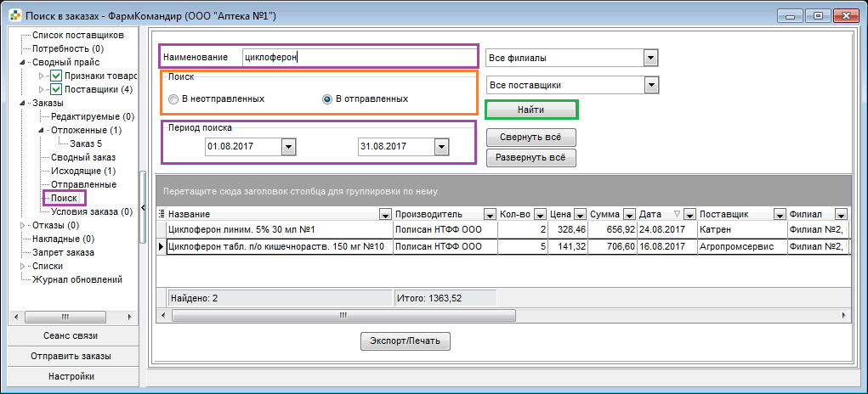Open the Поставщик column filter arrow
This screenshot has height=394, width=868.
pos(780,214)
